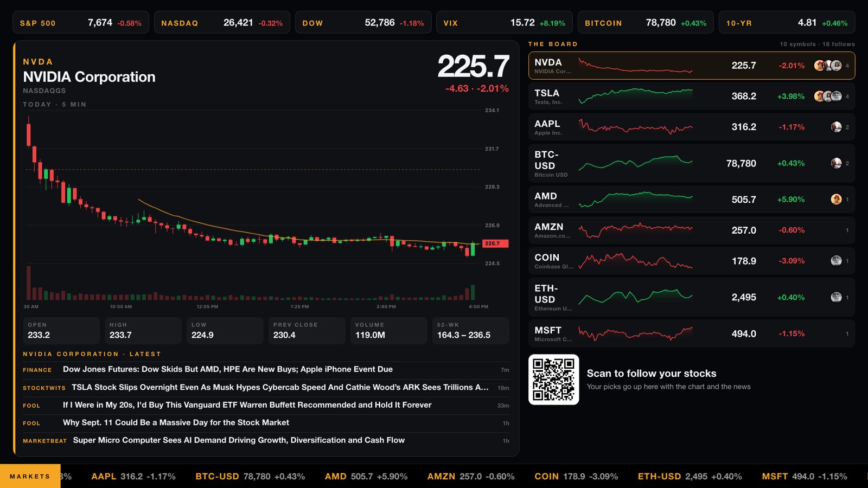Click the follower avatar on the COIN row

click(836, 261)
